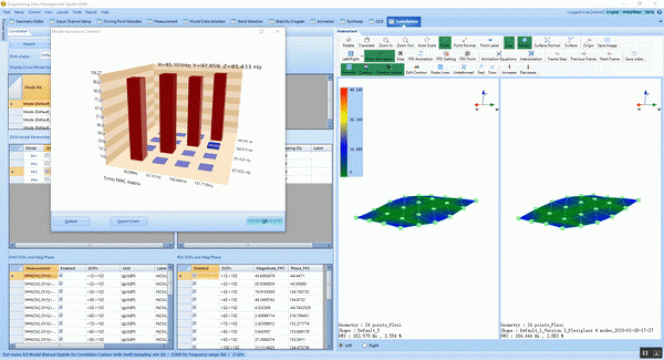664x360 pixels.
Task: Apply Auto Scale to the view
Action: [x=426, y=42]
